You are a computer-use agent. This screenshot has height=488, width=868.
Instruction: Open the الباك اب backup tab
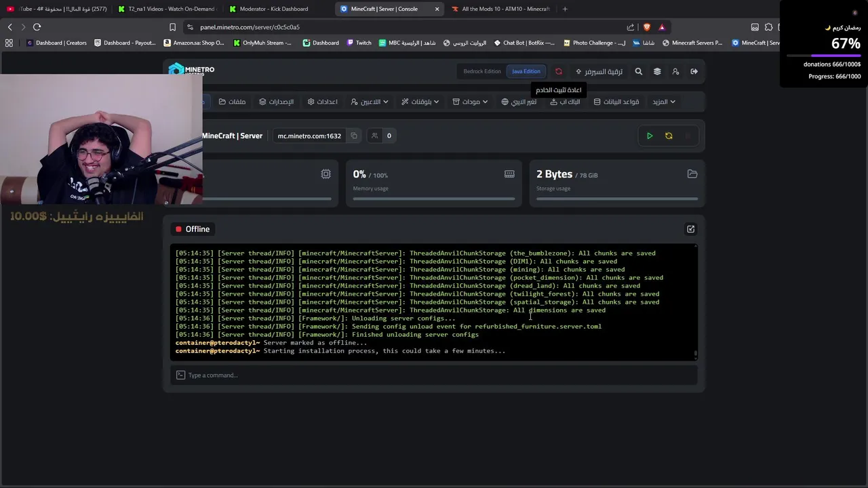565,102
